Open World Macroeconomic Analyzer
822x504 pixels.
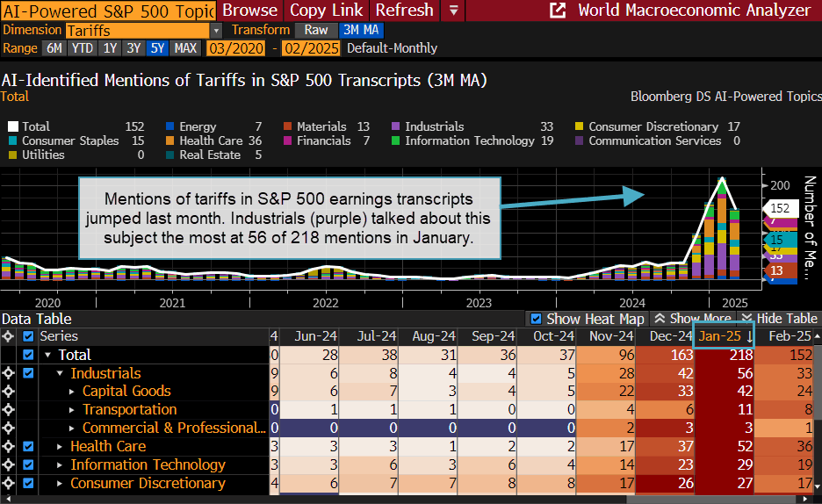pos(694,11)
